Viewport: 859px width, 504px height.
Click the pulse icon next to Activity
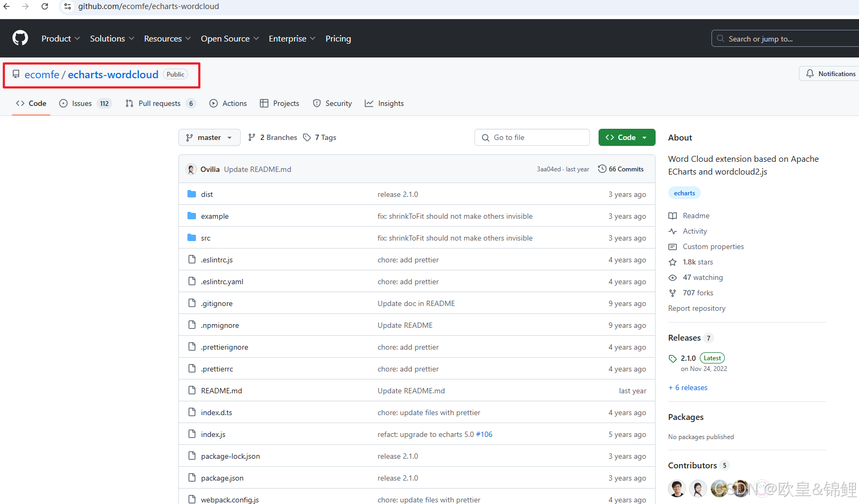[673, 231]
